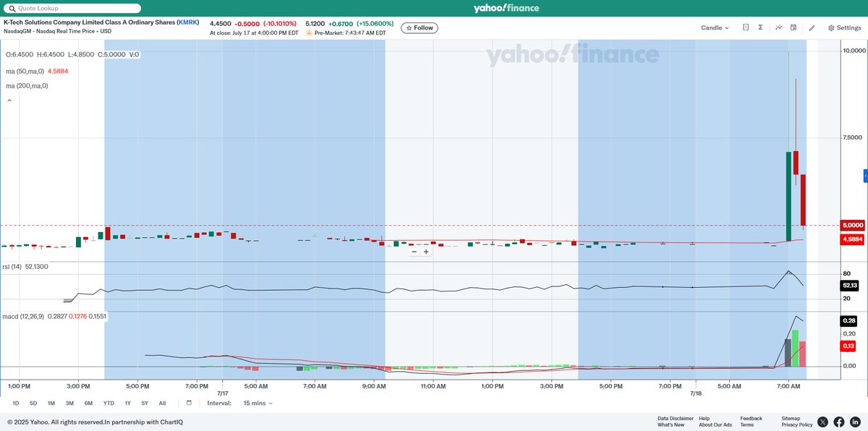
Task: Open the sigma studies icon
Action: coord(760,27)
